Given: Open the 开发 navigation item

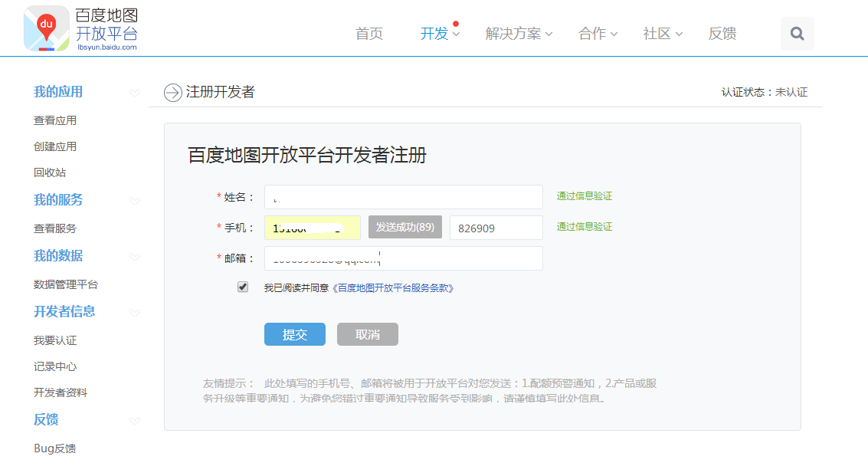Looking at the screenshot, I should (434, 34).
